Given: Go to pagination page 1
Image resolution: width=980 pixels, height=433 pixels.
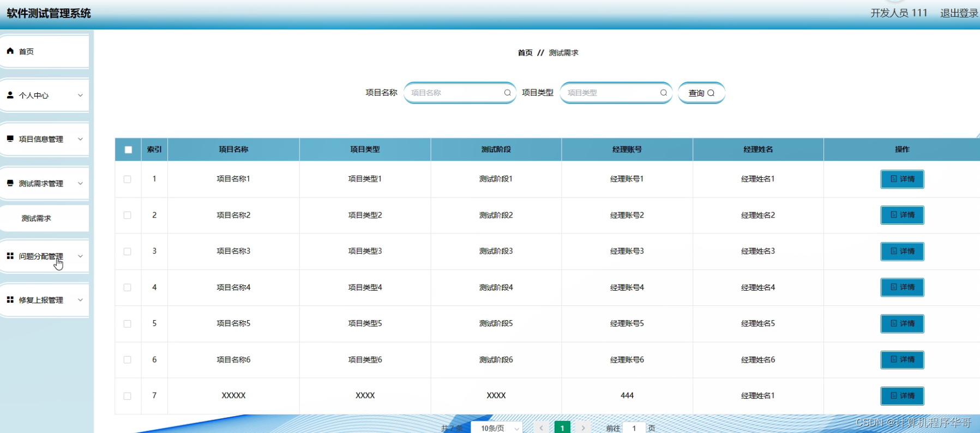Looking at the screenshot, I should [562, 428].
